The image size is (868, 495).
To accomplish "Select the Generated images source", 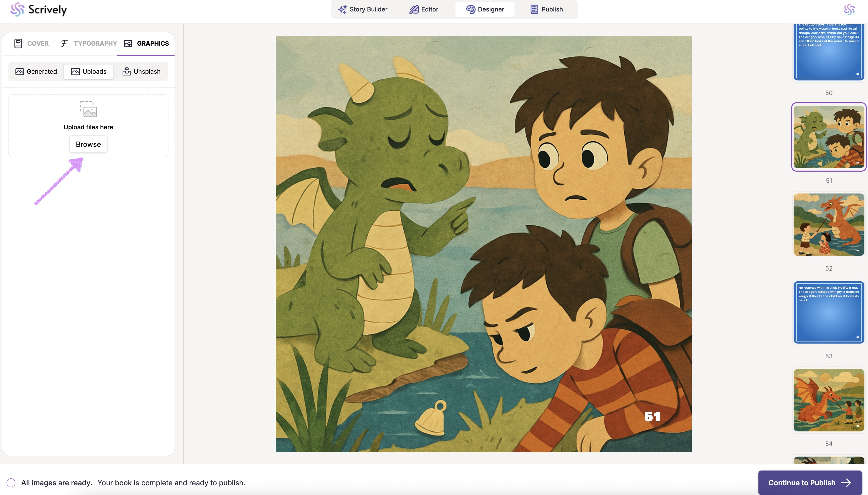I will click(x=36, y=71).
